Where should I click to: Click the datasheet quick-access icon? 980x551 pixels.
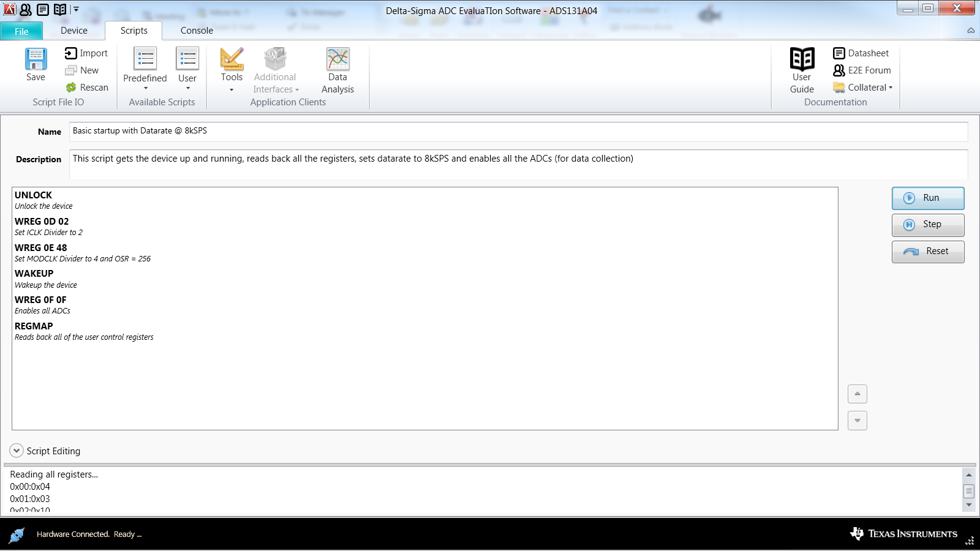[x=43, y=9]
